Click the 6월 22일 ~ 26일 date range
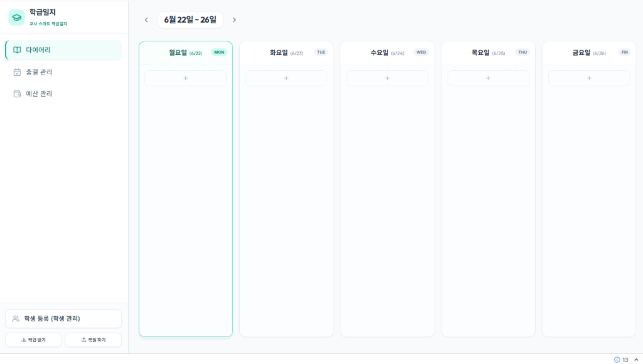Screen dimensions: 643x364 [190, 19]
